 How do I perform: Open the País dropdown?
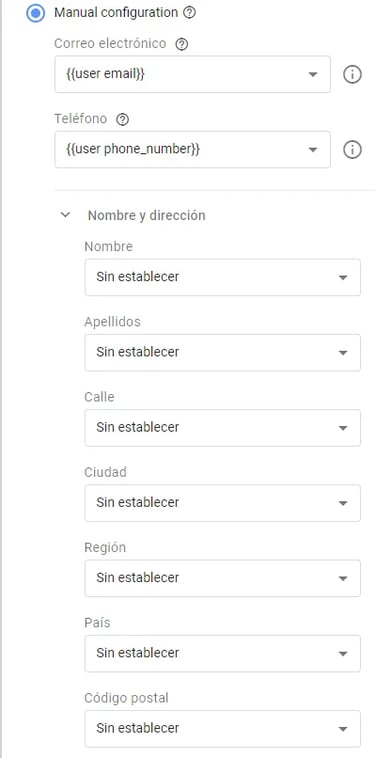(222, 654)
